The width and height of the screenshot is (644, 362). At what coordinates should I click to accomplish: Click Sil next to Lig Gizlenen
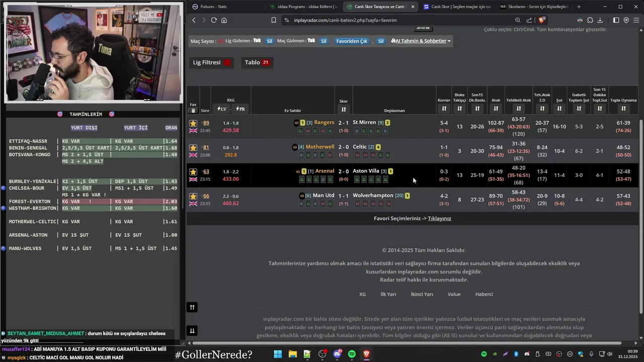point(269,41)
